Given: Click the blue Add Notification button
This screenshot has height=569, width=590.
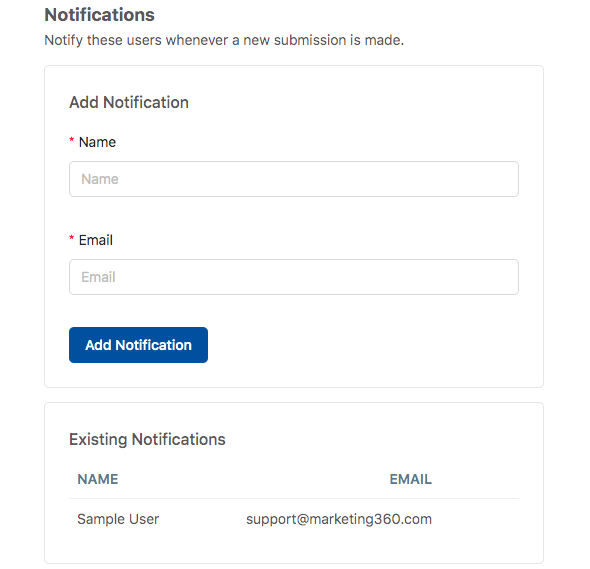Looking at the screenshot, I should click(138, 345).
